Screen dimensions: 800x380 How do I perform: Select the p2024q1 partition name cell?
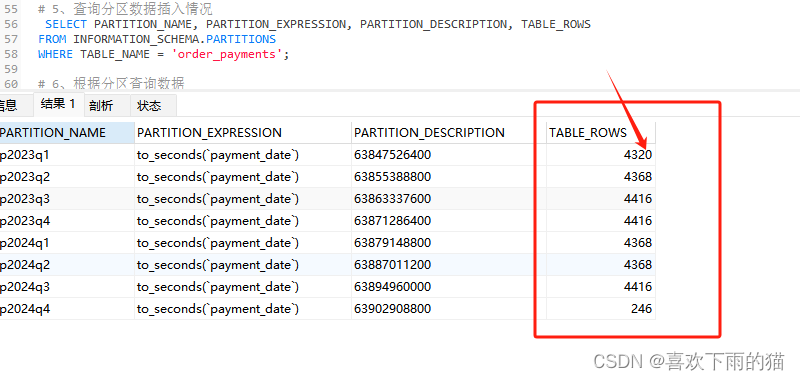pyautogui.click(x=67, y=242)
